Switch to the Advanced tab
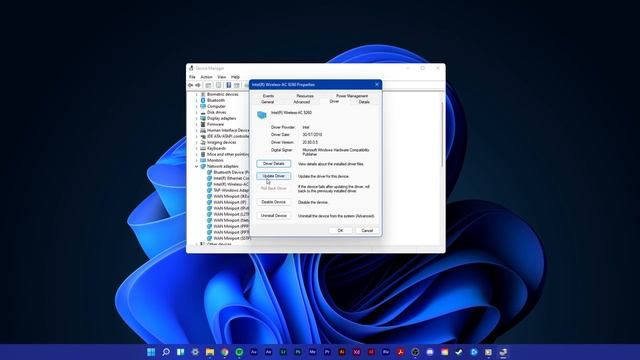 coord(302,102)
